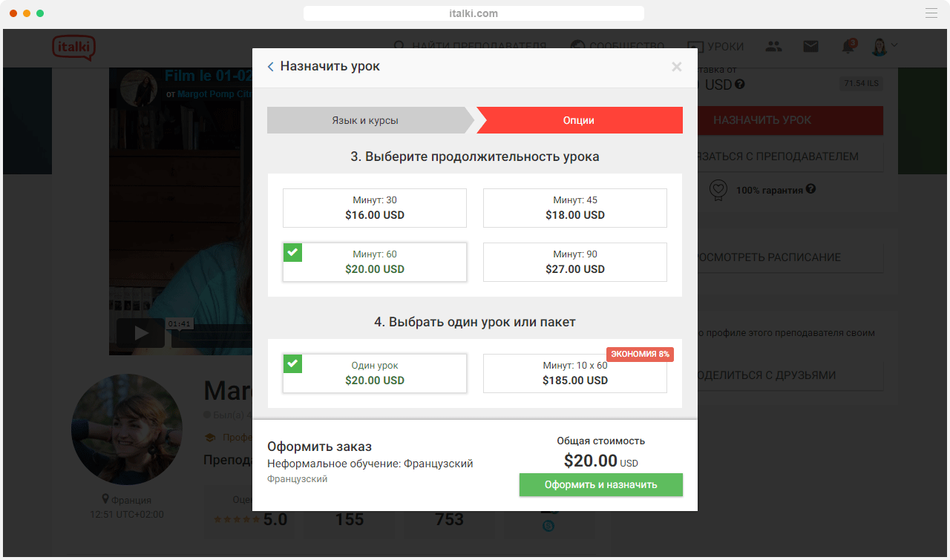The height and width of the screenshot is (560, 950).
Task: Select 90 minute lesson for $27.00
Action: 575,262
